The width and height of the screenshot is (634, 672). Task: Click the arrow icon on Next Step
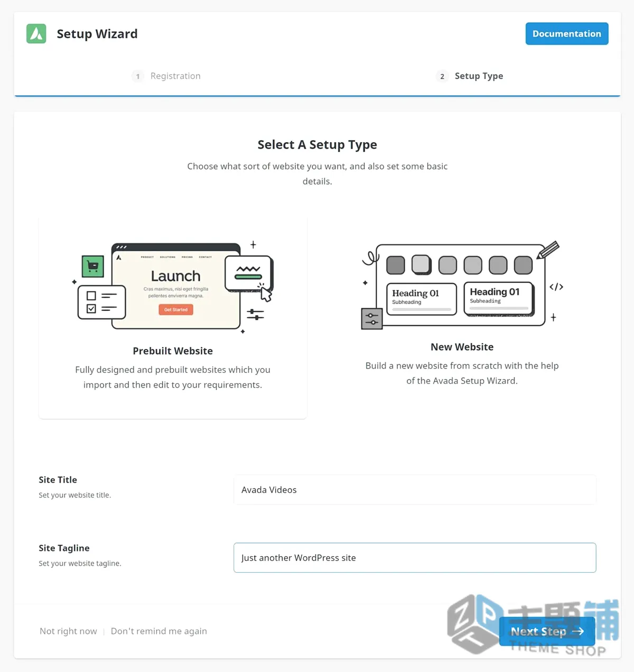click(x=578, y=631)
